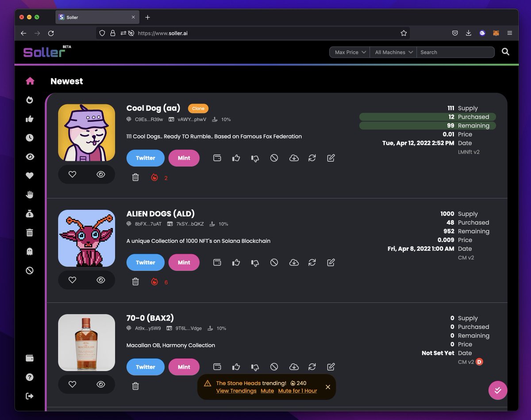Click the green Purchased progress bar for Cool Dog
Viewport: 531px width, 420px height.
pyautogui.click(x=427, y=117)
